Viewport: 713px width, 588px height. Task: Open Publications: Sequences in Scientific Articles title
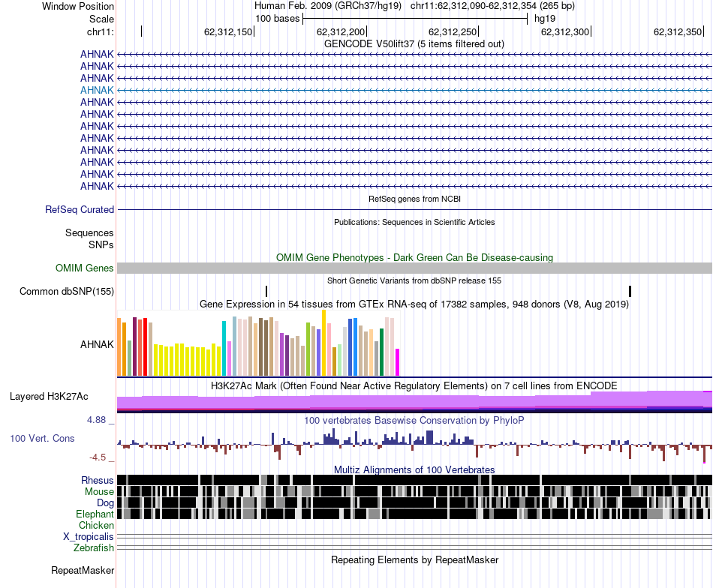coord(414,222)
